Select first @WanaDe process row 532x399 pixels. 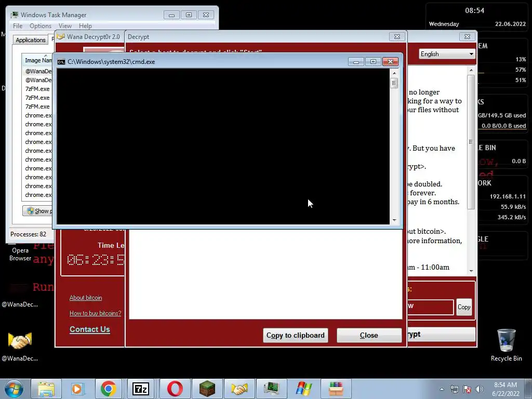point(37,71)
